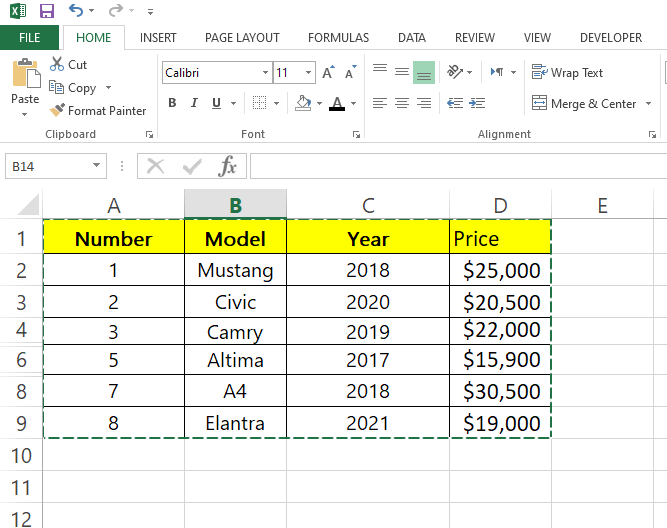Select Middle Align

(x=402, y=72)
